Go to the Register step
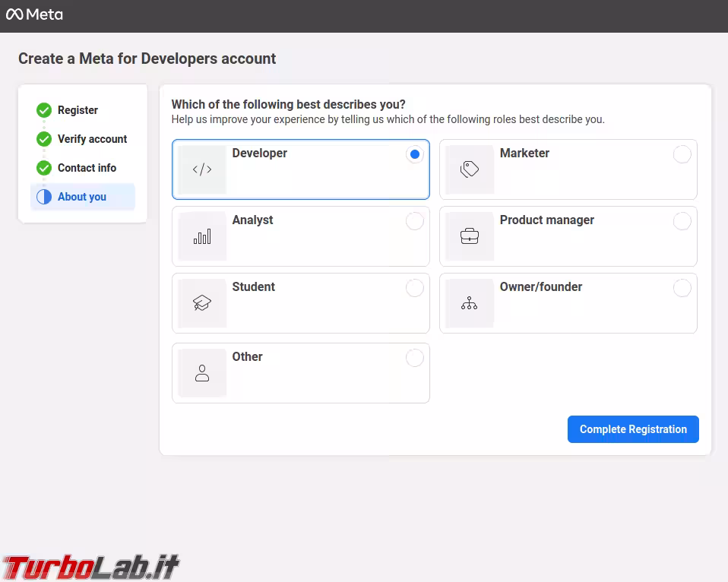 tap(78, 110)
